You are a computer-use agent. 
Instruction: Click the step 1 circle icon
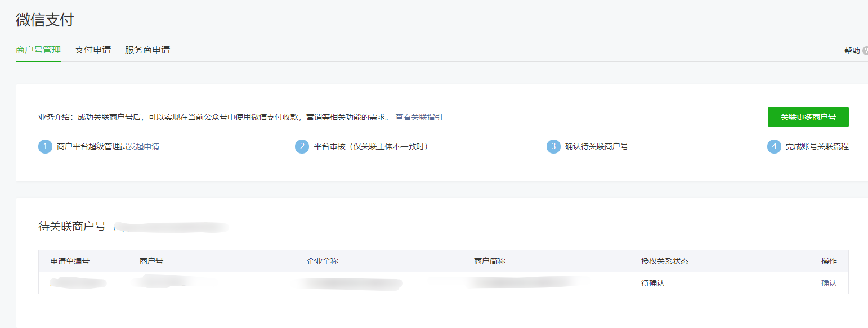(45, 147)
